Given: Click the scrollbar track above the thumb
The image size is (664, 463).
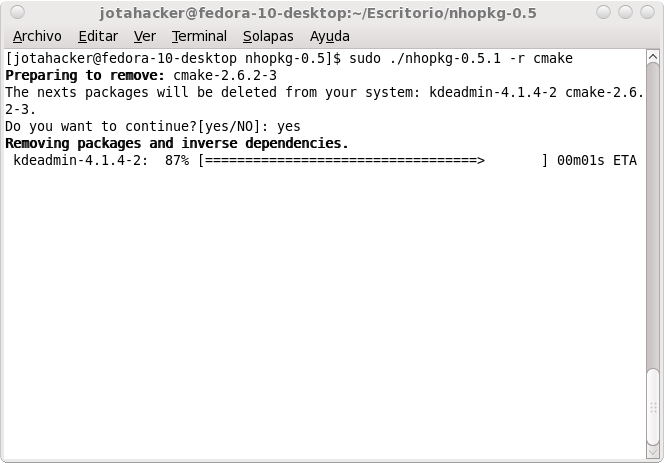Looking at the screenshot, I should [653, 215].
